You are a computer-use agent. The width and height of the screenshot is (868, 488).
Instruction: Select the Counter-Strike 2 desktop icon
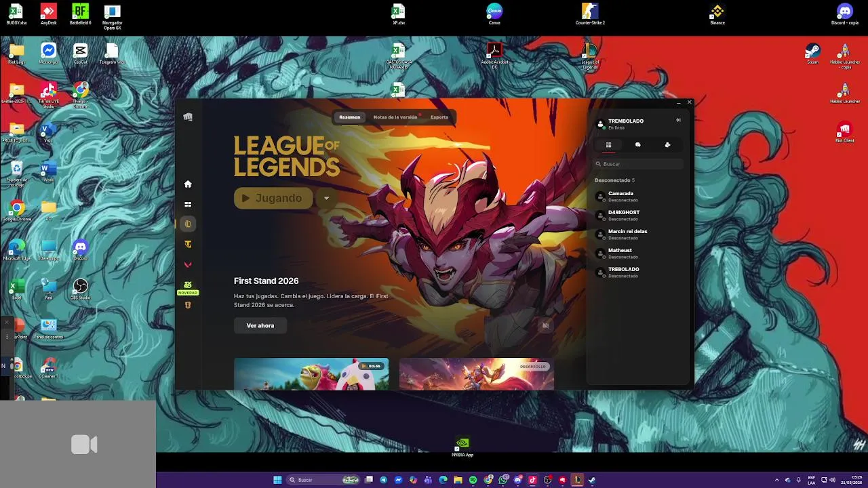point(590,14)
